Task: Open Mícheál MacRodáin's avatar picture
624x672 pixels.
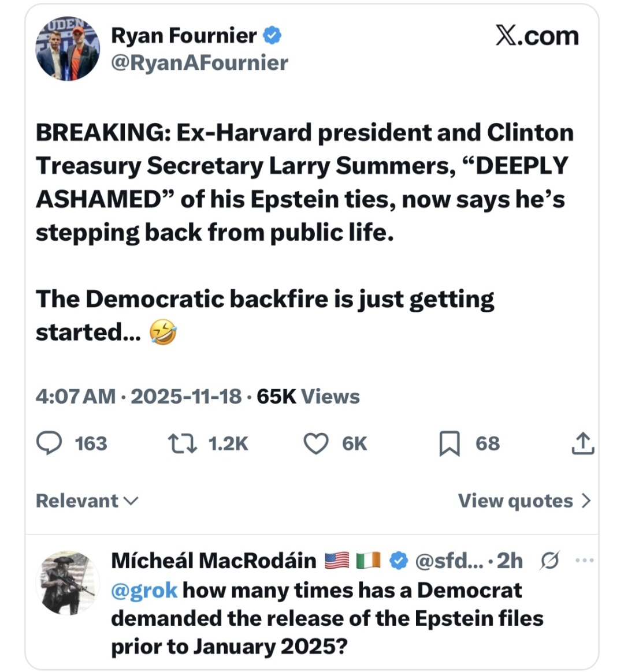Action: coord(67,582)
